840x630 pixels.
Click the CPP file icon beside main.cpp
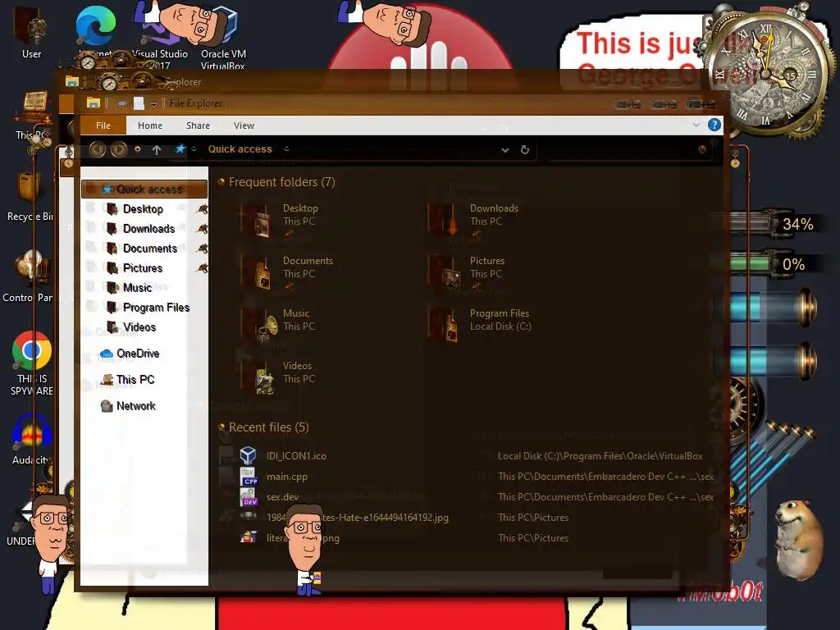pos(249,477)
